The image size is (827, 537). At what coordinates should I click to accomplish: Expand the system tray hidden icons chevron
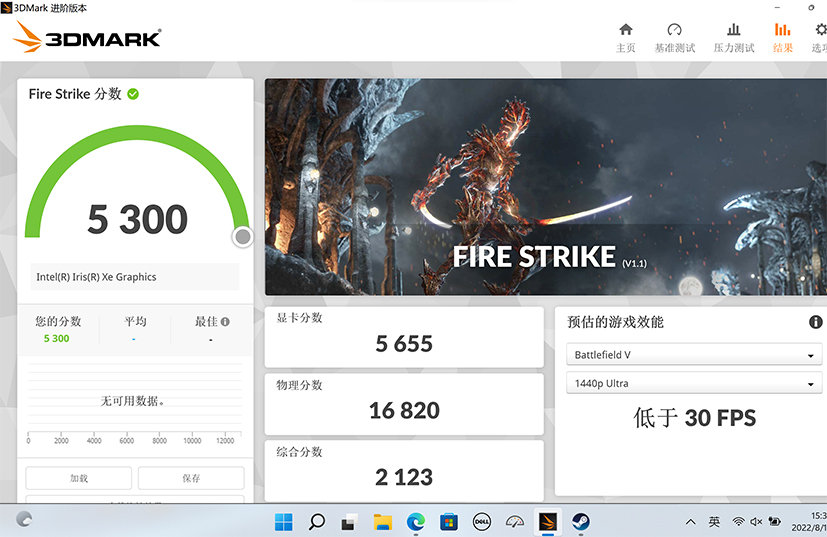[690, 522]
